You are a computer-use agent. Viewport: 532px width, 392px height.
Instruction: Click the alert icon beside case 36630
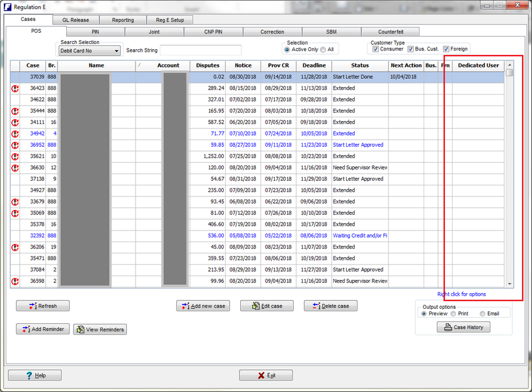(x=15, y=168)
